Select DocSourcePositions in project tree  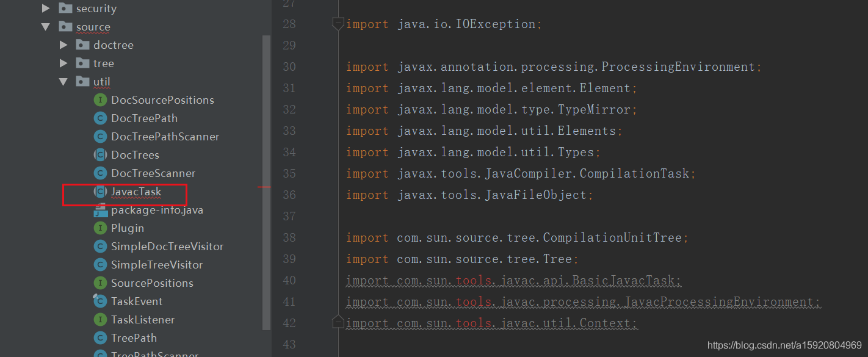162,100
